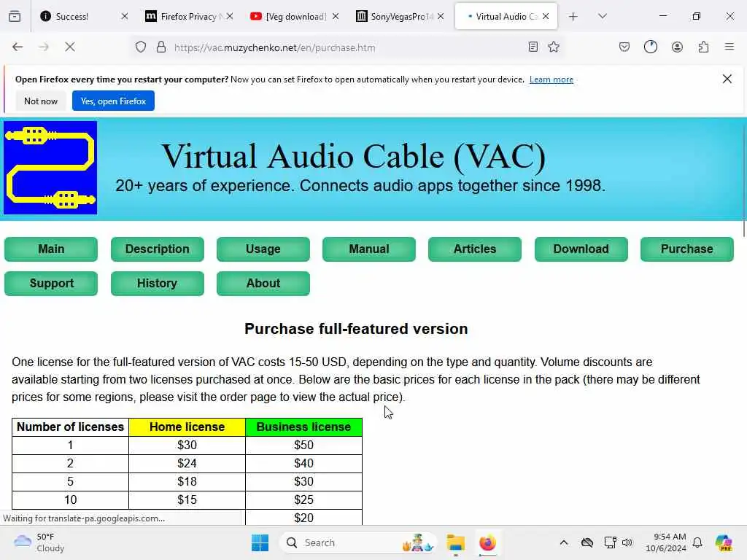Open the tracking protection shield

click(x=141, y=47)
